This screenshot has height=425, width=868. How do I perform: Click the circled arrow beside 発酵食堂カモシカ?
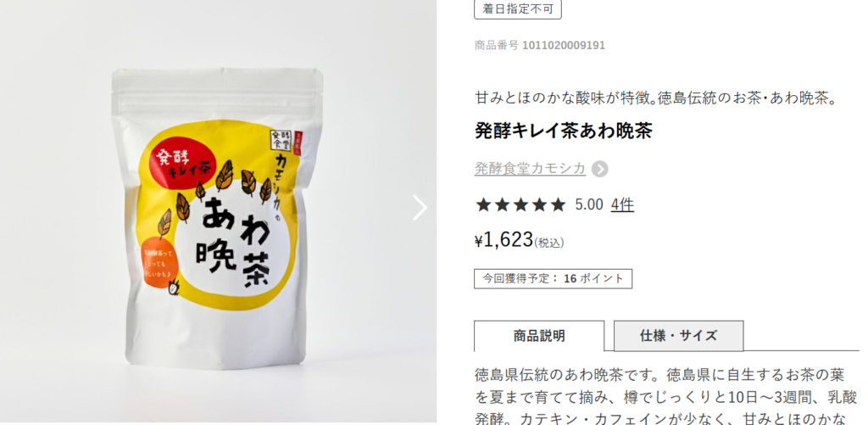coord(599,169)
